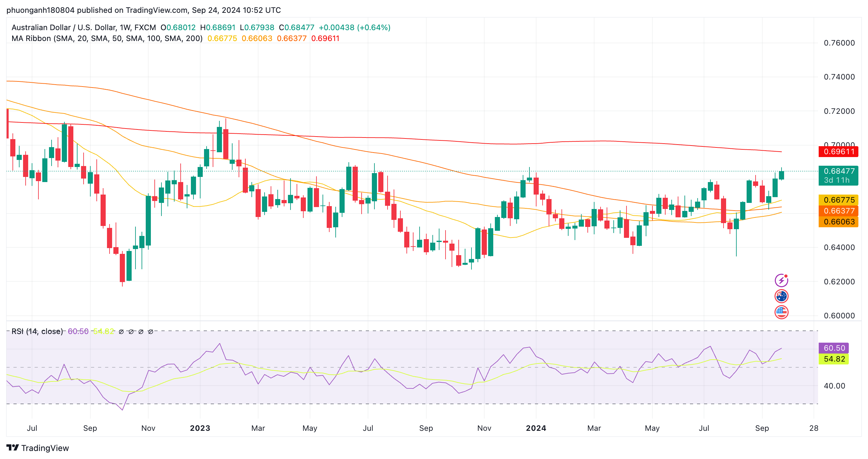
Task: Click the close value C0.68477 in legend
Action: click(x=297, y=28)
